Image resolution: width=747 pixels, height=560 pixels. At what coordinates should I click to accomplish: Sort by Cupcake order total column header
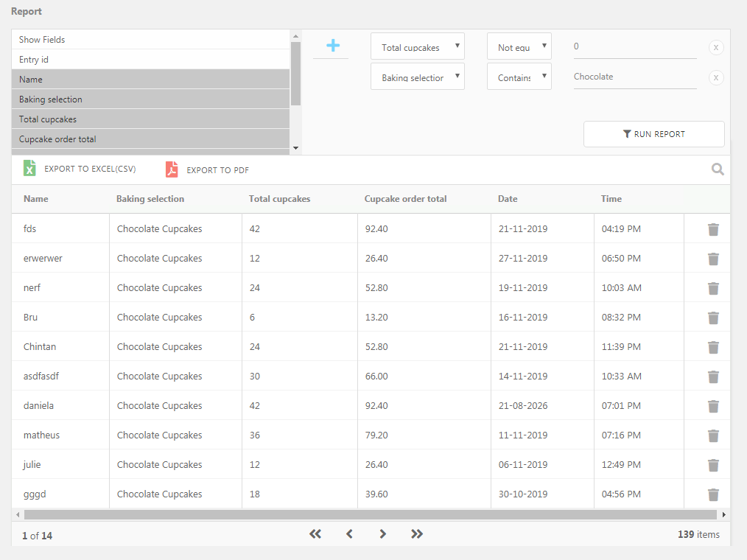[405, 199]
